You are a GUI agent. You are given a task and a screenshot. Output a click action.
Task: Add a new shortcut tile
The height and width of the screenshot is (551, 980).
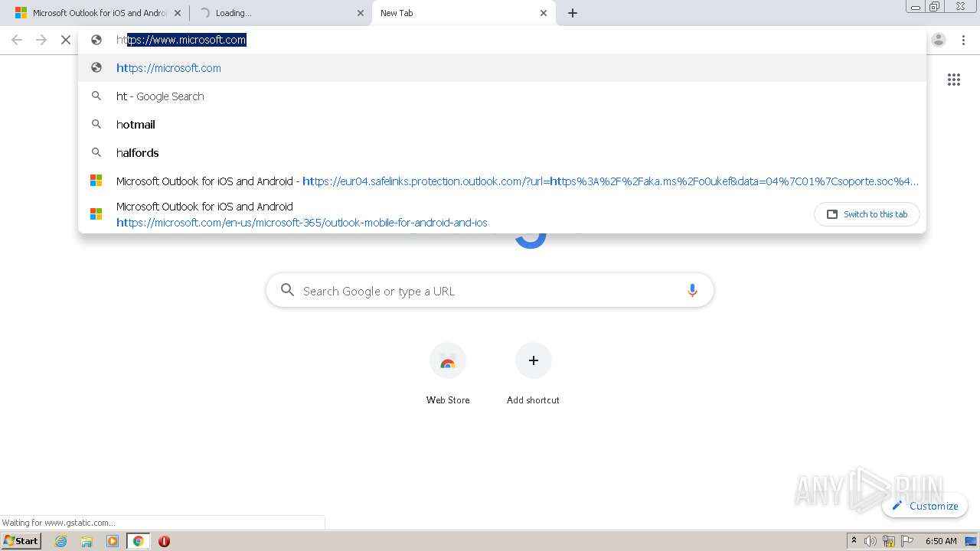tap(533, 374)
